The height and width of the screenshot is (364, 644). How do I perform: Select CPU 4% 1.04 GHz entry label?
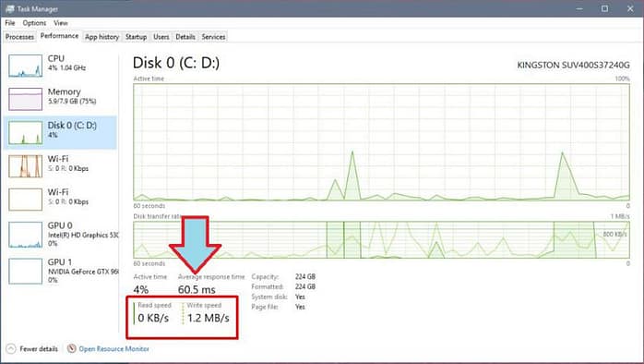click(66, 63)
